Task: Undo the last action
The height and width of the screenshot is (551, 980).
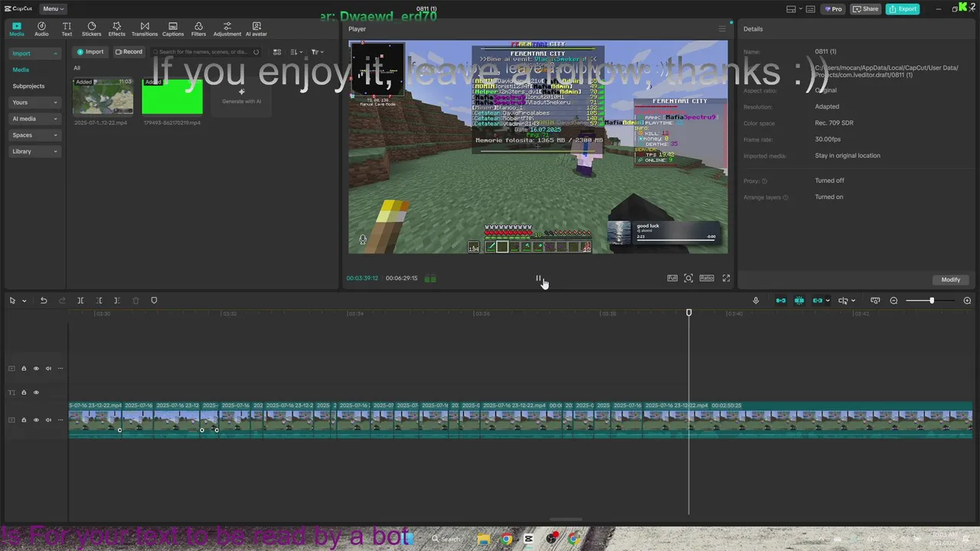Action: (x=44, y=301)
